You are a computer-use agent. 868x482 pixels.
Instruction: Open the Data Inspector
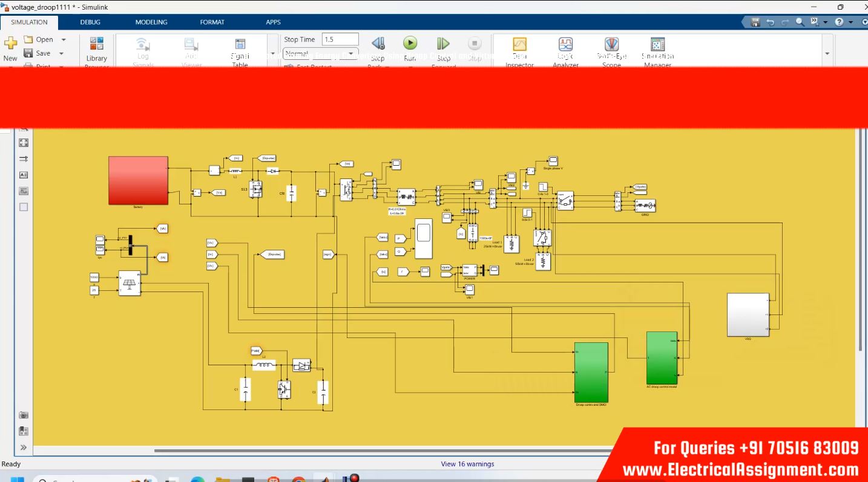[519, 45]
